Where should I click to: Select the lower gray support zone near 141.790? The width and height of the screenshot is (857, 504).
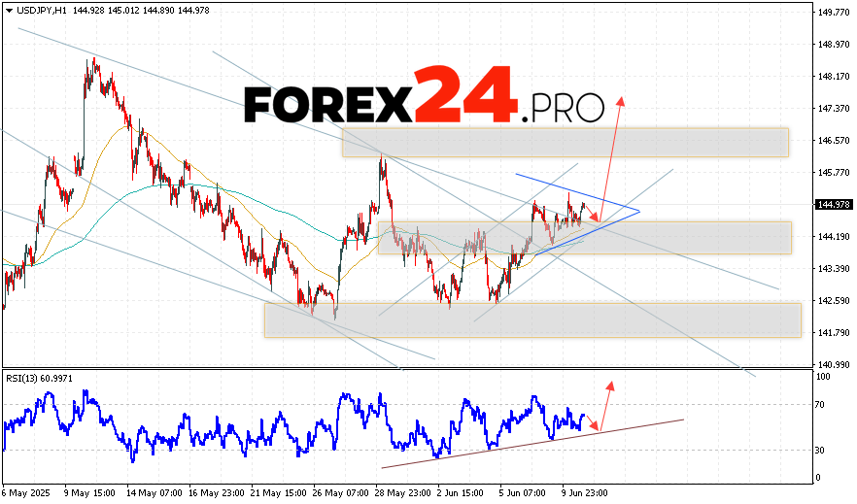[531, 319]
